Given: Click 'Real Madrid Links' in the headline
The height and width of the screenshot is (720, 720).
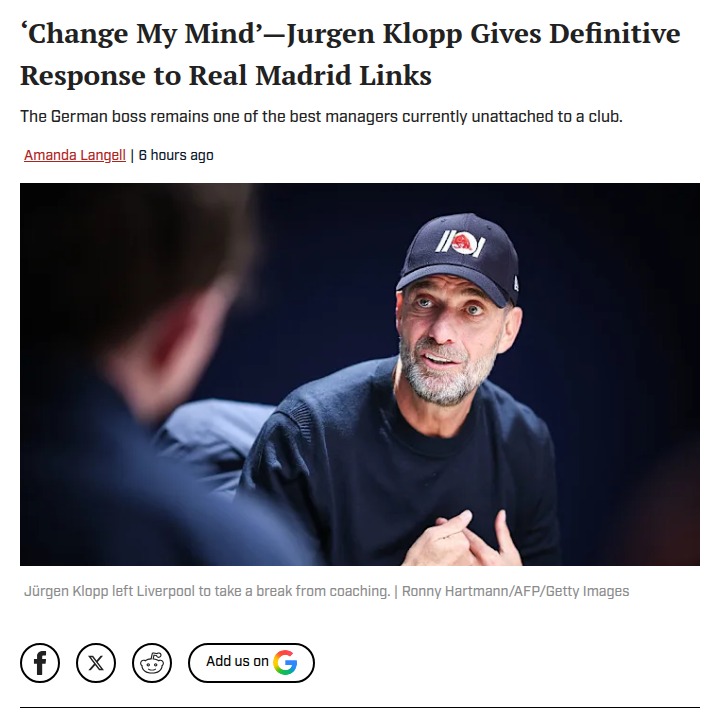Looking at the screenshot, I should 310,75.
